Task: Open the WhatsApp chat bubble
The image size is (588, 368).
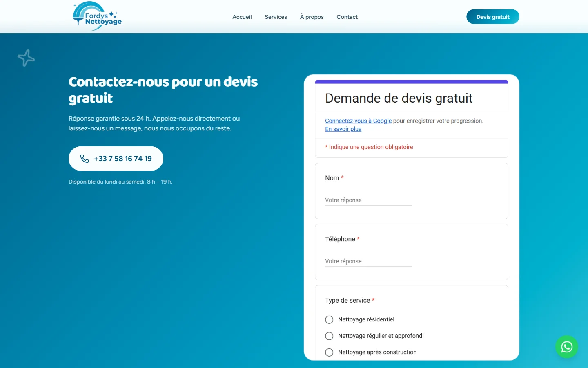Action: coord(566,347)
